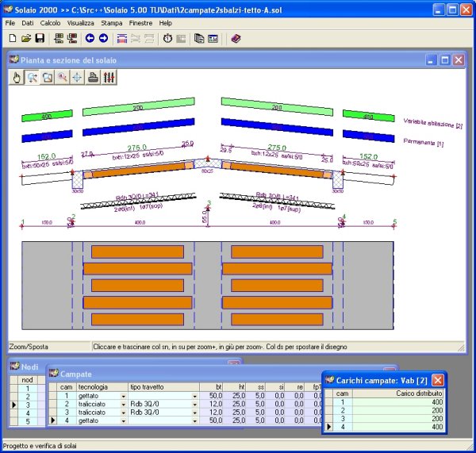This screenshot has width=476, height=453.
Task: Click the 'tipo travetto' column header
Action: [x=164, y=387]
